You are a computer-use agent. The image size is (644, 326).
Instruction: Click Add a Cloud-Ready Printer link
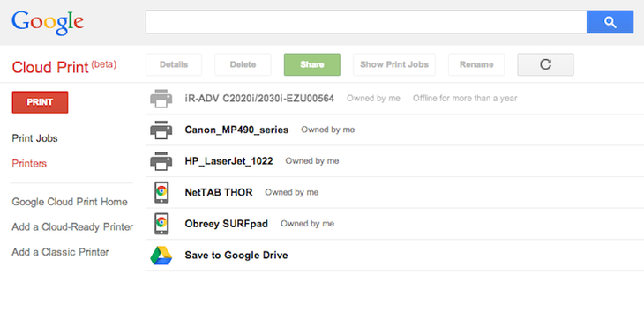point(72,226)
